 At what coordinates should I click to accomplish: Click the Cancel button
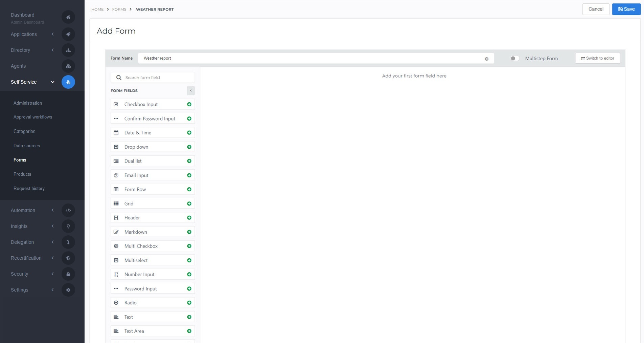(x=596, y=9)
